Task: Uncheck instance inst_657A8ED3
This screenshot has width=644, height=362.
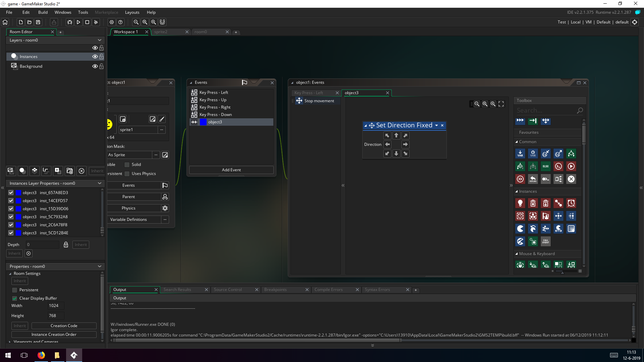Action: pos(11,193)
